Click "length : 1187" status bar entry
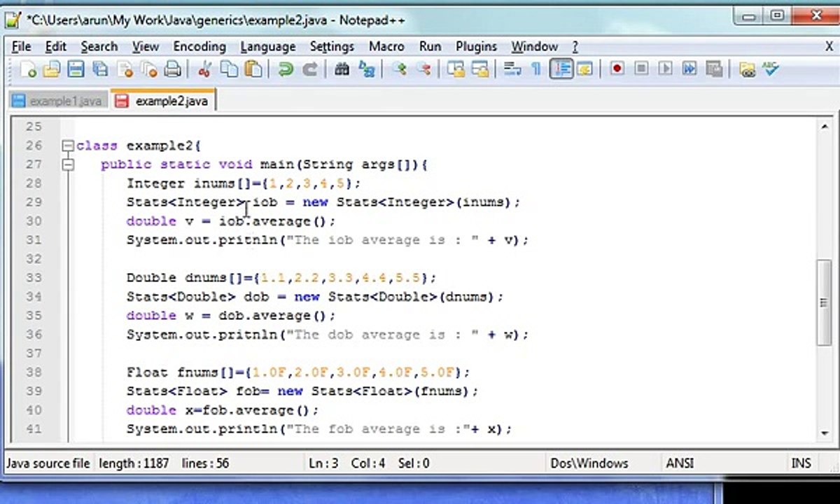This screenshot has width=840, height=504. (x=134, y=463)
